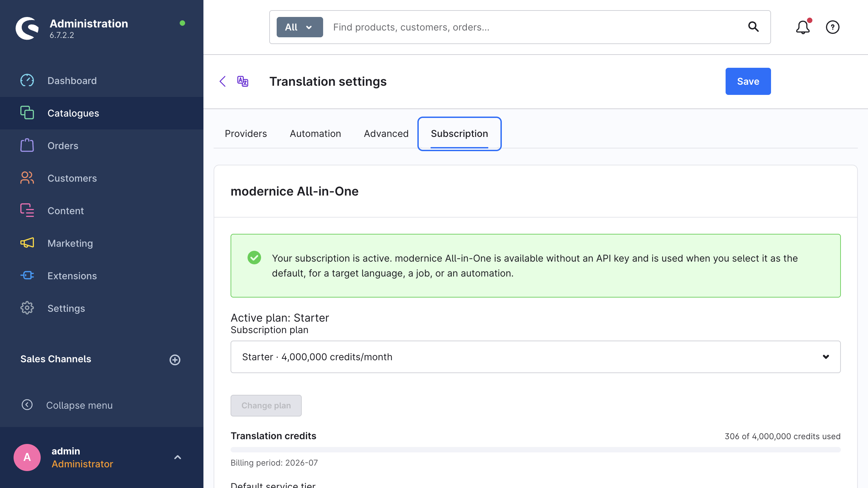The image size is (868, 488).
Task: Click the Extensions plug icon
Action: (x=27, y=276)
